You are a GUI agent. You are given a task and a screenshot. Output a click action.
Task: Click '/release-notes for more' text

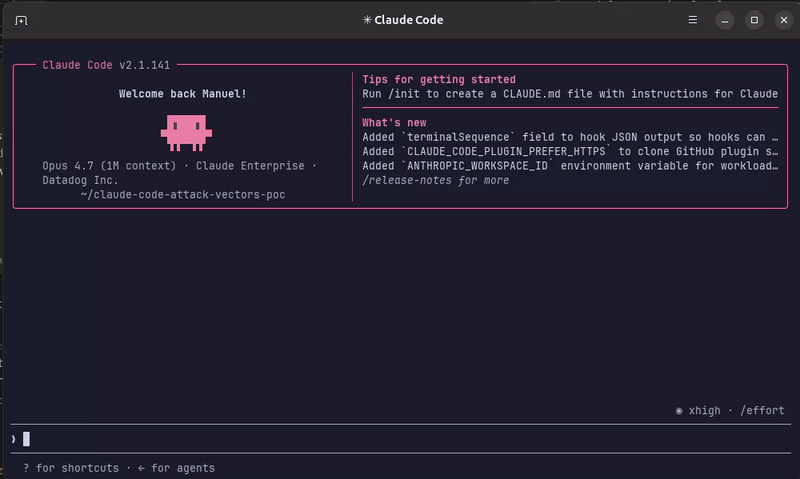click(436, 180)
